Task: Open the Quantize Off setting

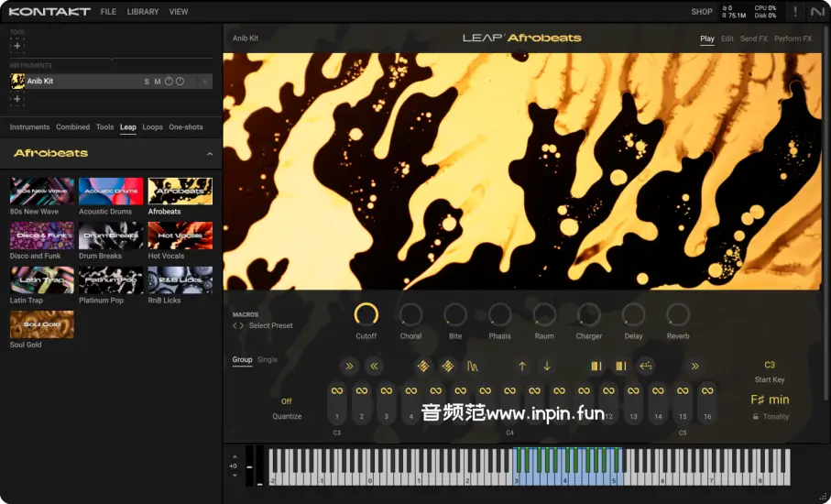Action: pyautogui.click(x=287, y=401)
